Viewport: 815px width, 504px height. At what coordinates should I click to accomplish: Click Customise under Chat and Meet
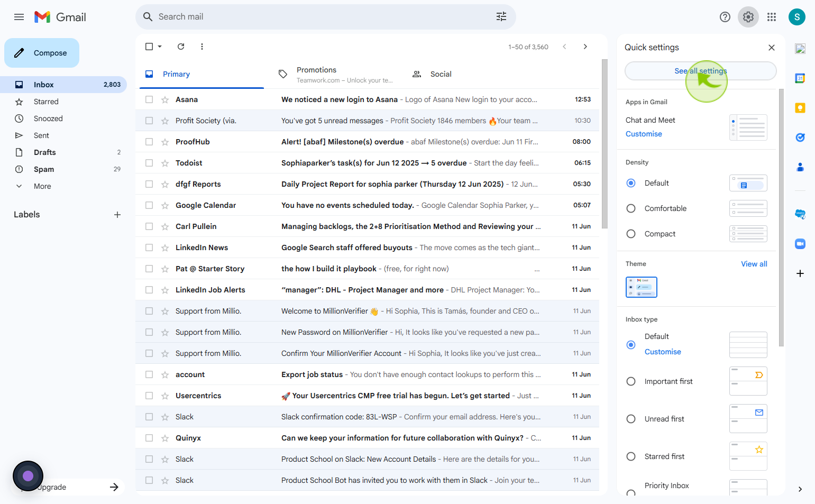coord(644,134)
